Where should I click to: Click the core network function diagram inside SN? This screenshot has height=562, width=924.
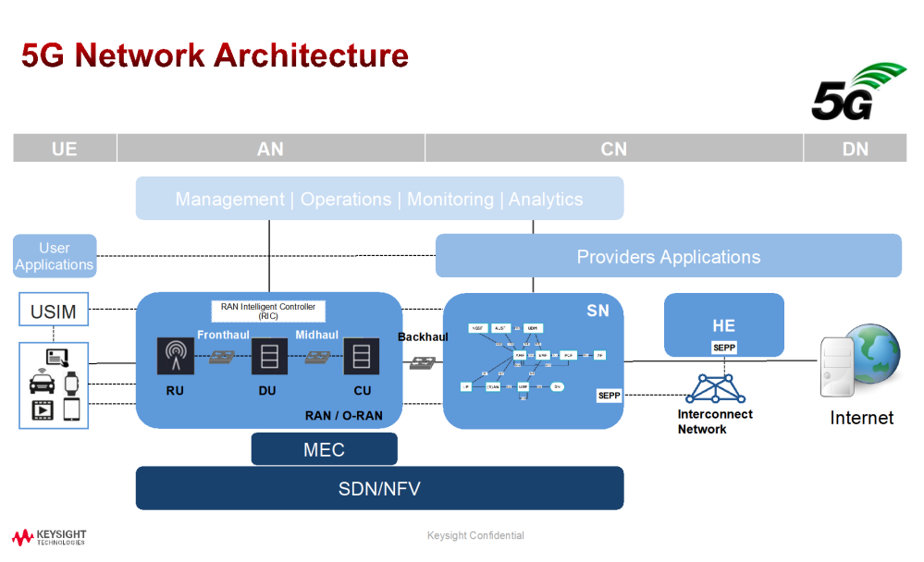[534, 360]
